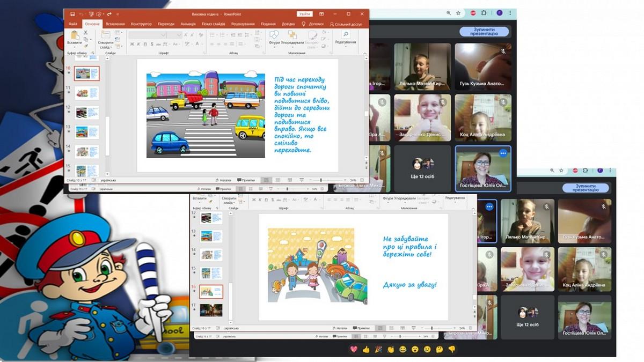Decrease font size with the smaller A icon
Viewport: 644px width, 362px height.
pyautogui.click(x=193, y=35)
